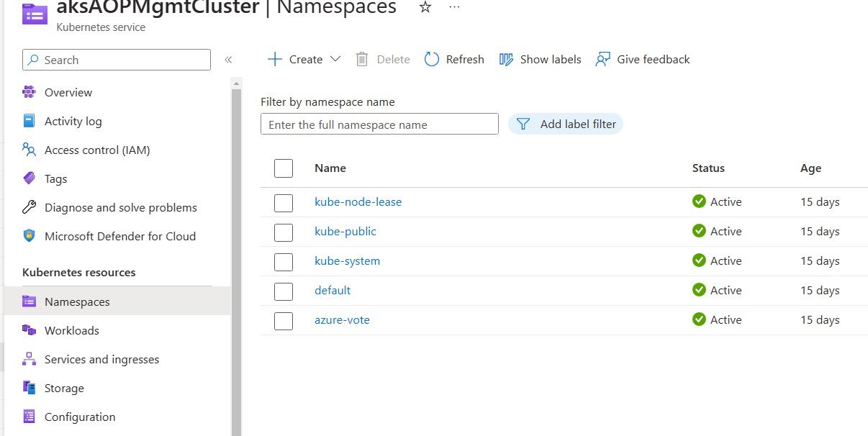Click Active status of default row
This screenshot has width=868, height=436.
point(725,290)
